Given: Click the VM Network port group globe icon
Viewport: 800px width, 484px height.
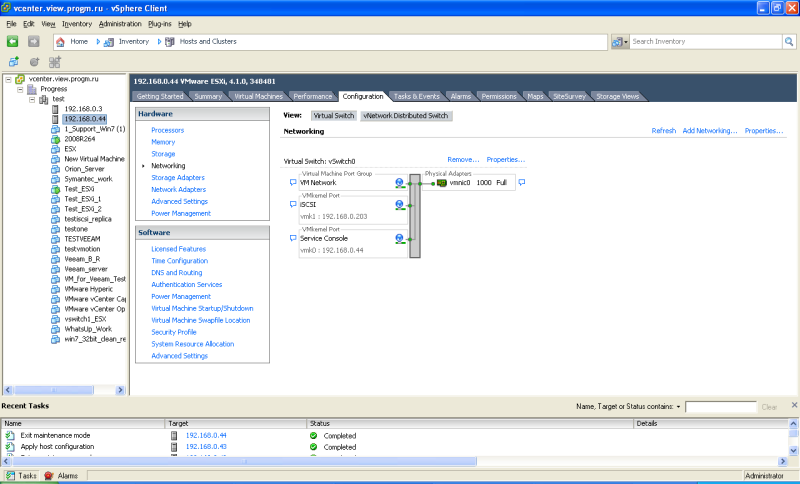Looking at the screenshot, I should (x=399, y=183).
